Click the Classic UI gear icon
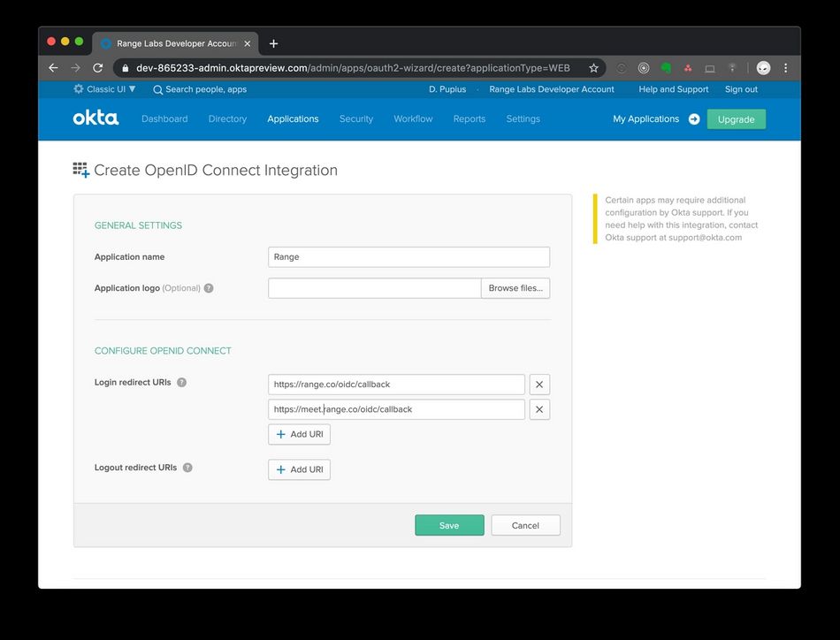840x640 pixels. click(x=79, y=89)
